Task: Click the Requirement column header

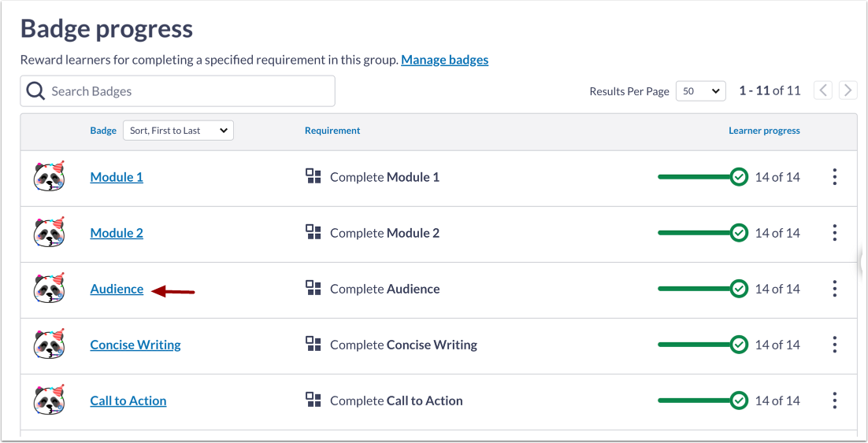Action: point(332,131)
